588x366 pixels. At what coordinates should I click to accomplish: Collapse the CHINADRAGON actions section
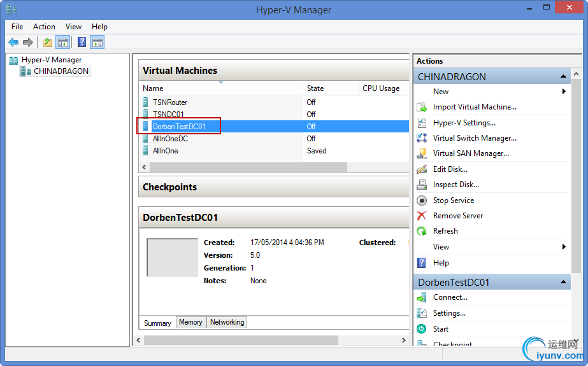[563, 76]
